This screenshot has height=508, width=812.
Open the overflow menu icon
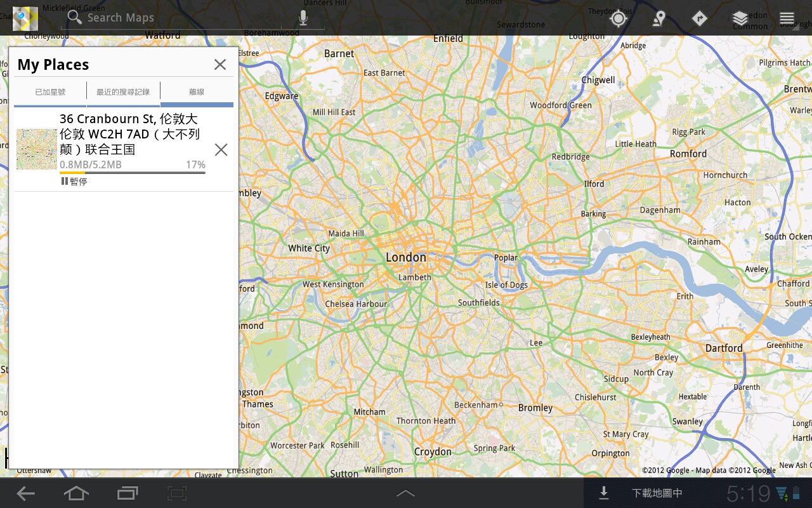[787, 18]
